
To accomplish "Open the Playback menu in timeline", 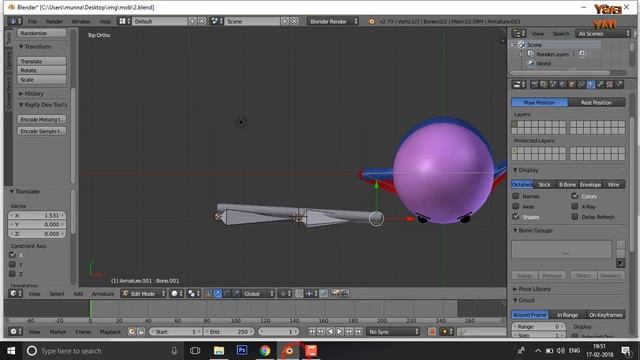I will pyautogui.click(x=110, y=332).
